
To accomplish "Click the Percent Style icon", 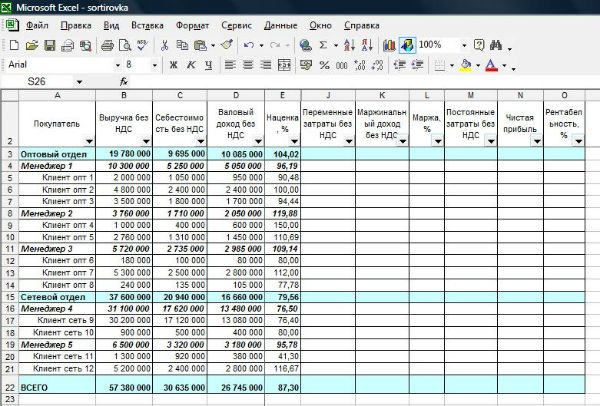I will [x=325, y=65].
